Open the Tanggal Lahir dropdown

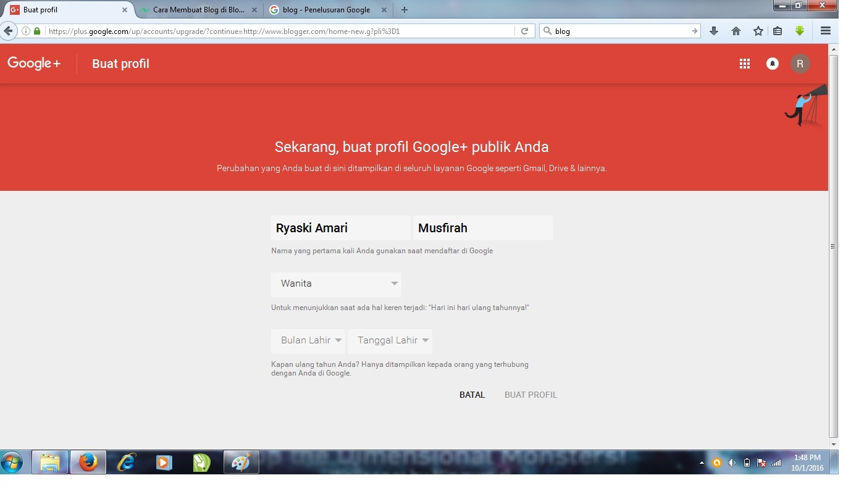tap(390, 341)
